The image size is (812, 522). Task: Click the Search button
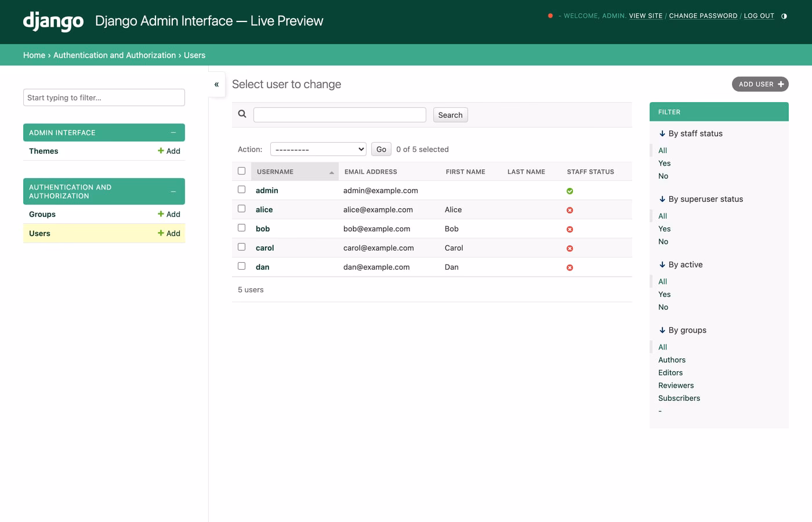coord(450,115)
